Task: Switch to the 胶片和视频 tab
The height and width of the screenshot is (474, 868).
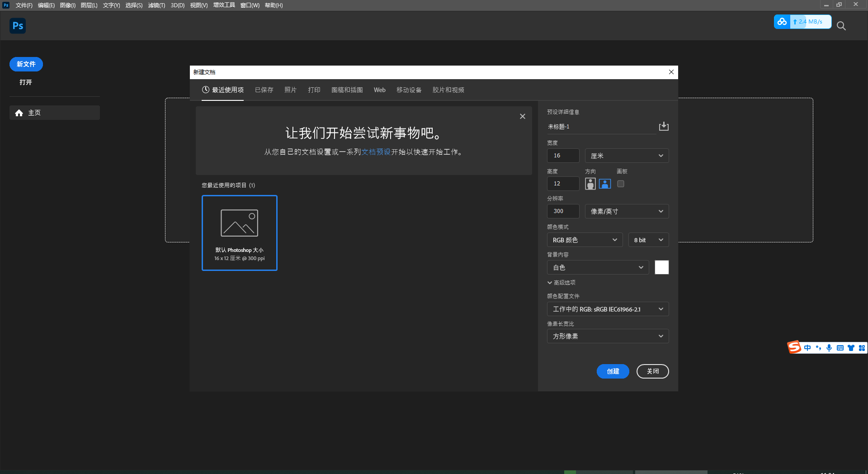Action: click(448, 90)
